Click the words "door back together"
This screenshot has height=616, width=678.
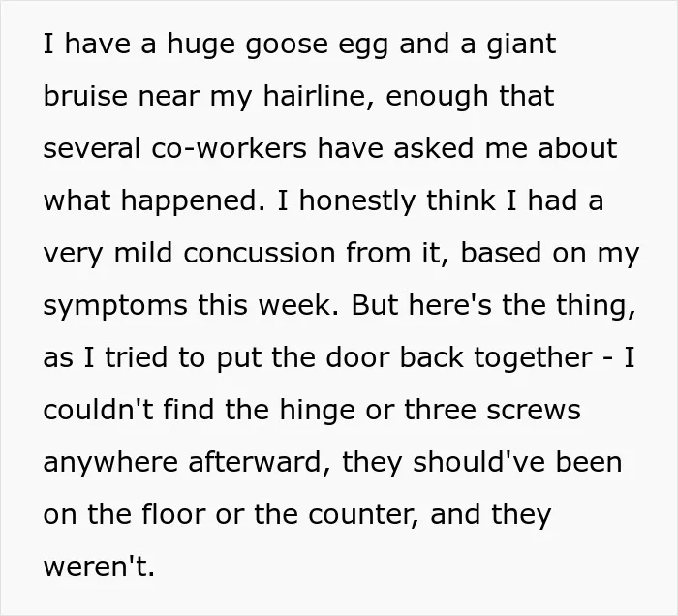[459, 359]
